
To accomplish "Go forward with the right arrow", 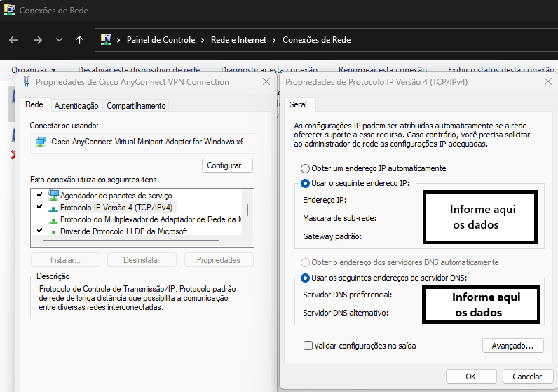I will pos(37,40).
